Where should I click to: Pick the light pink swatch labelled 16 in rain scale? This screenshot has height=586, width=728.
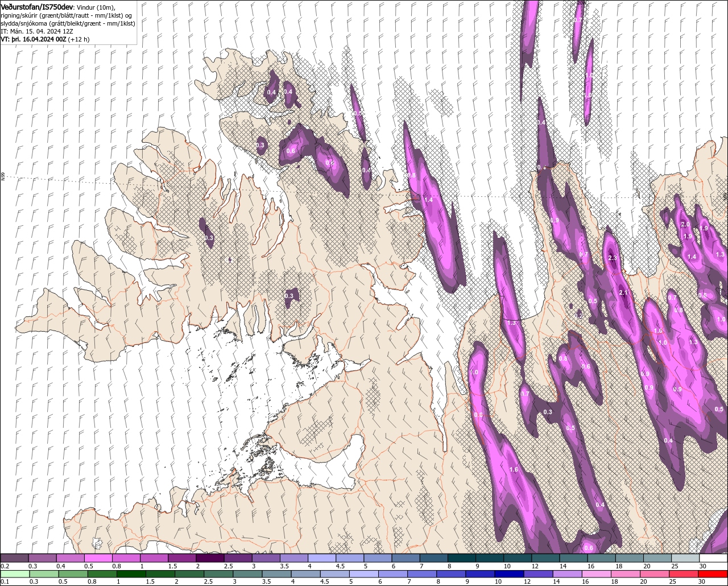pos(595,573)
